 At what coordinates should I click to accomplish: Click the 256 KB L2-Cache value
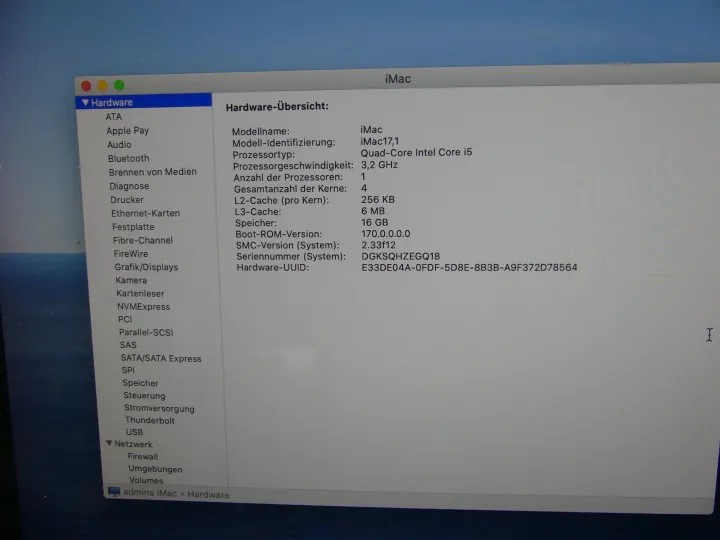(378, 200)
